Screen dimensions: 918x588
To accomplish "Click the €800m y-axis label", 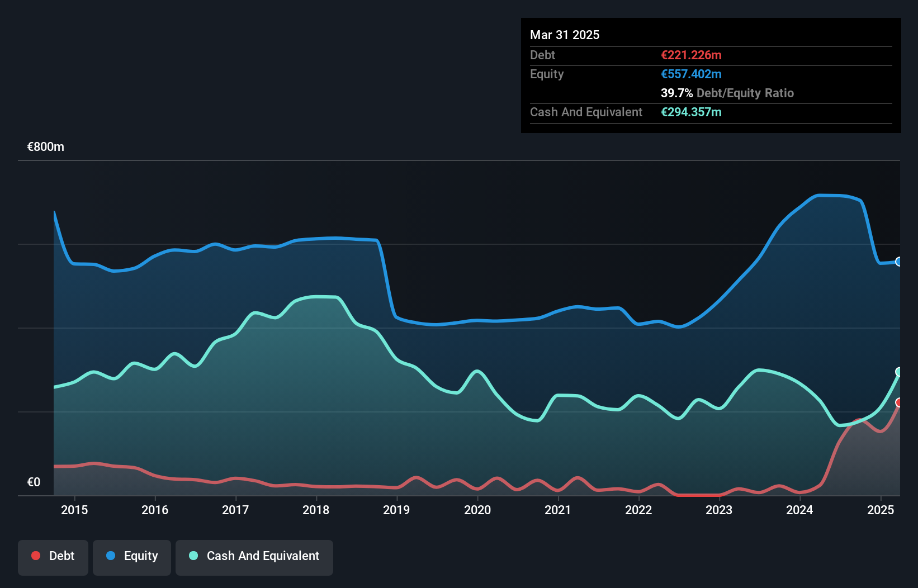I will click(x=46, y=147).
